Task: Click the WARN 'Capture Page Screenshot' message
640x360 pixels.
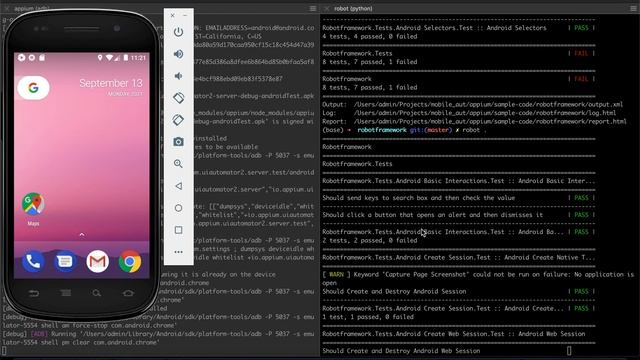Action: coord(478,279)
